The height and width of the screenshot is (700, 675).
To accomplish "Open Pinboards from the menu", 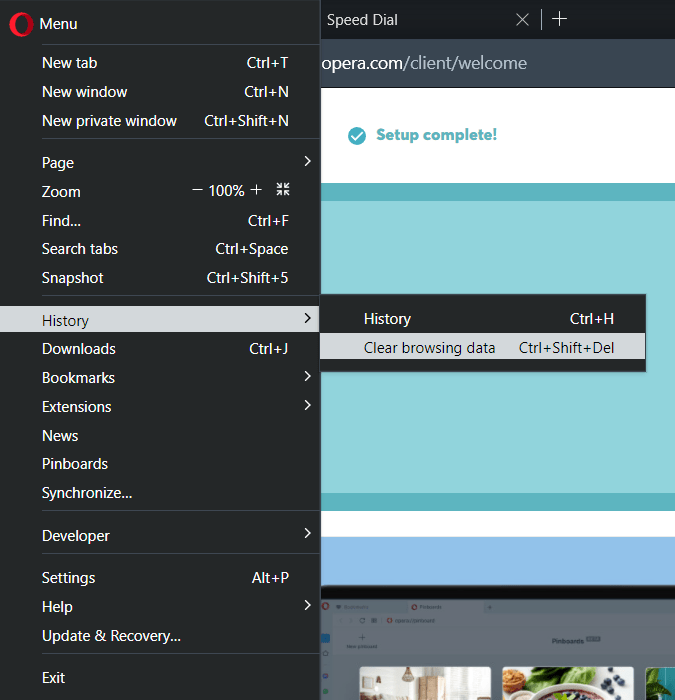I will tap(160, 464).
